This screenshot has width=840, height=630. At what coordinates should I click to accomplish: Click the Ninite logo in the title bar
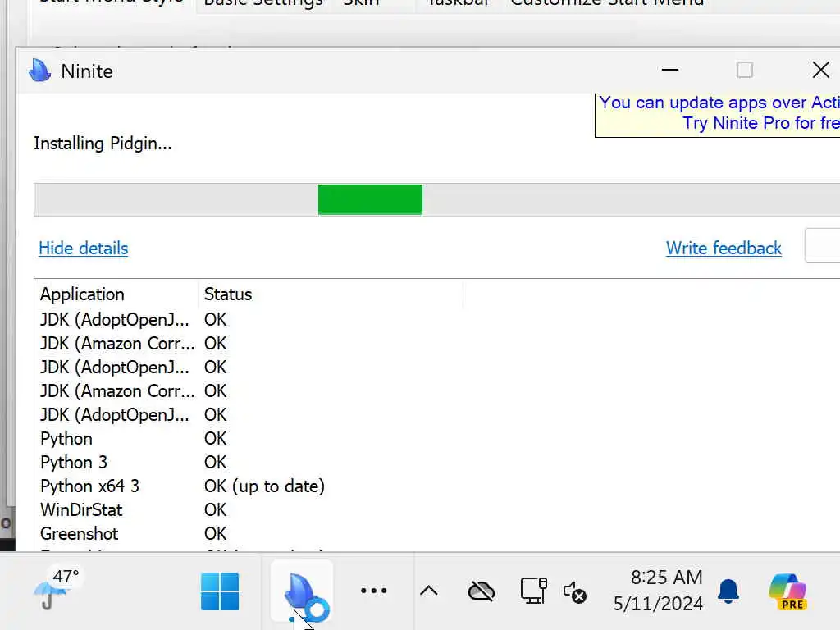coord(39,71)
